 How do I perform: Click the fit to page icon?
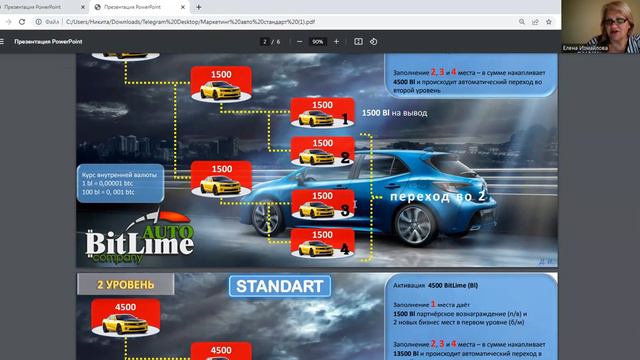(358, 41)
